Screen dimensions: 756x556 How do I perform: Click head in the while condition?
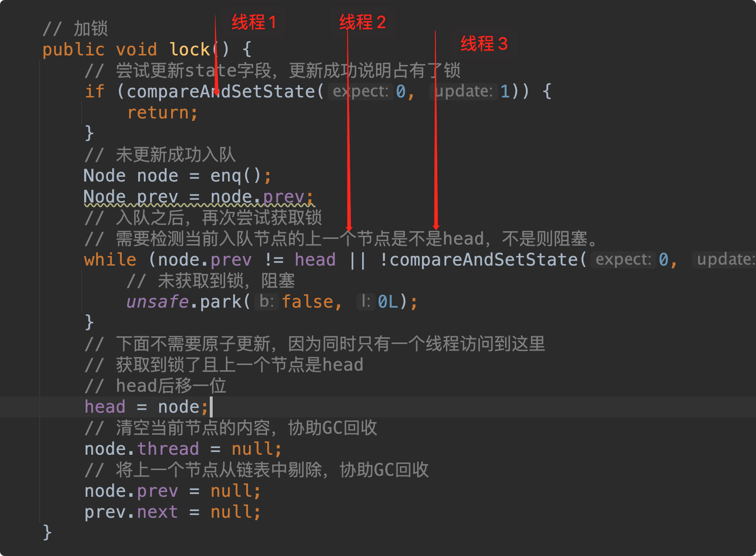click(x=315, y=260)
